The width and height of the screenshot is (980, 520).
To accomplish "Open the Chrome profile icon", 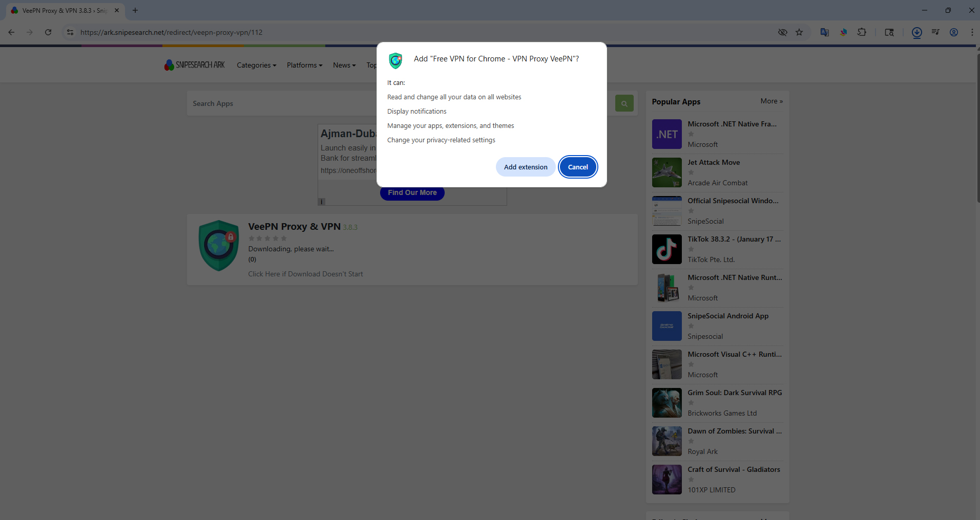I will (x=954, y=32).
